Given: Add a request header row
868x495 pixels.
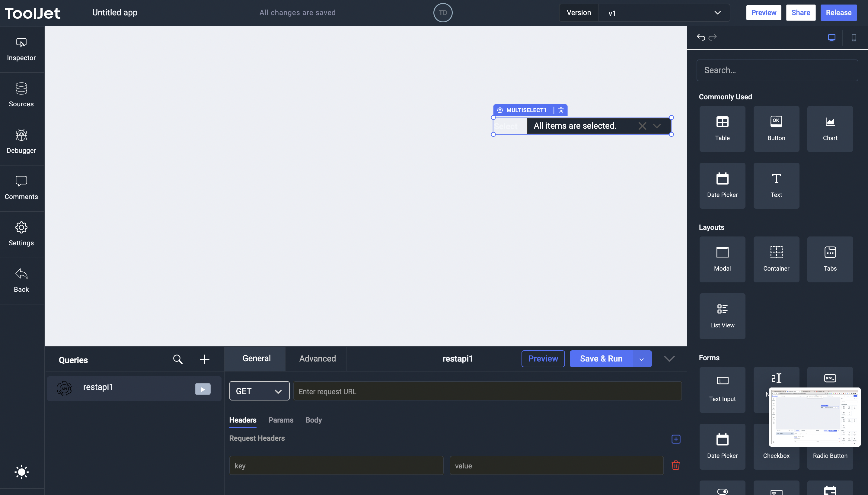Looking at the screenshot, I should pos(676,439).
